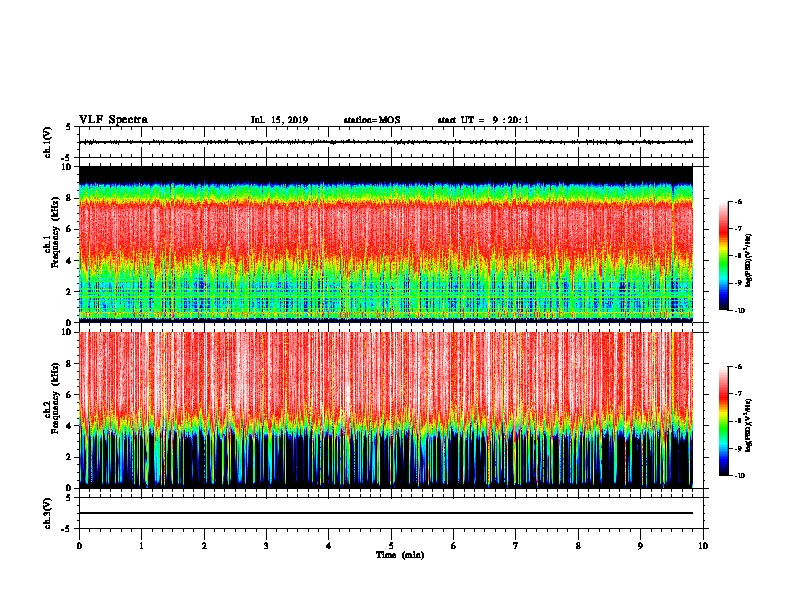Click time axis tick label "6"
792x612 pixels.
(x=454, y=546)
